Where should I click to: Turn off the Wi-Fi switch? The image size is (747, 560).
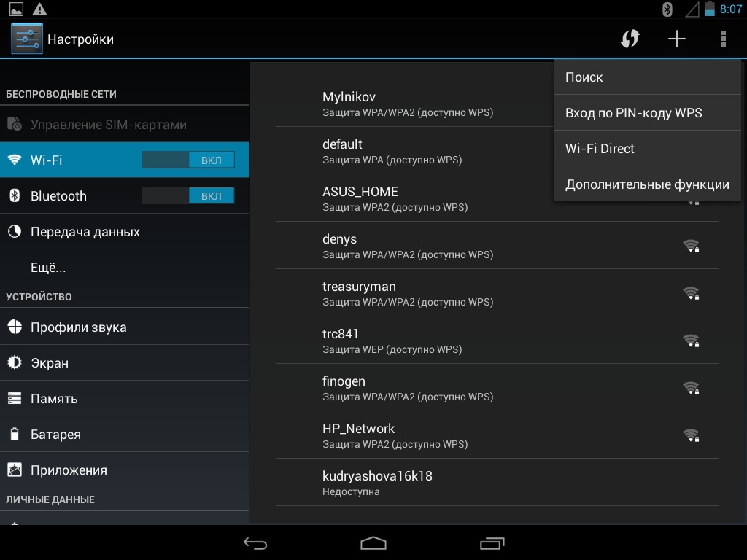point(188,160)
